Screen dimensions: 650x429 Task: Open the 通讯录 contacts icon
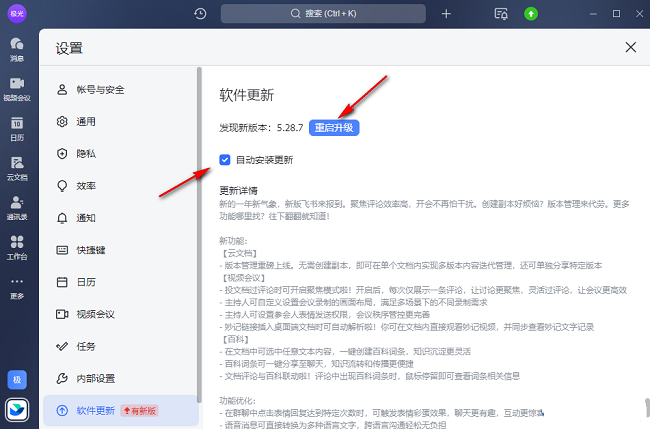[17, 207]
